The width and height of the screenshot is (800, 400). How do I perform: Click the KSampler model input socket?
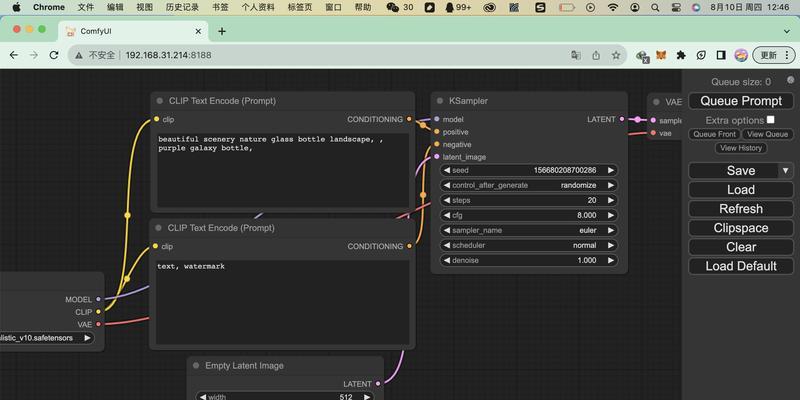pos(437,119)
